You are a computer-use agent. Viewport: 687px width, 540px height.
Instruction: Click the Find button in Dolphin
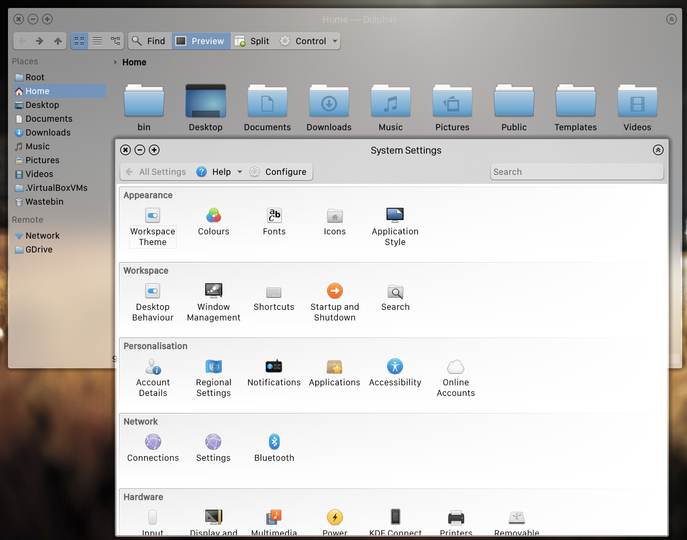pos(150,41)
